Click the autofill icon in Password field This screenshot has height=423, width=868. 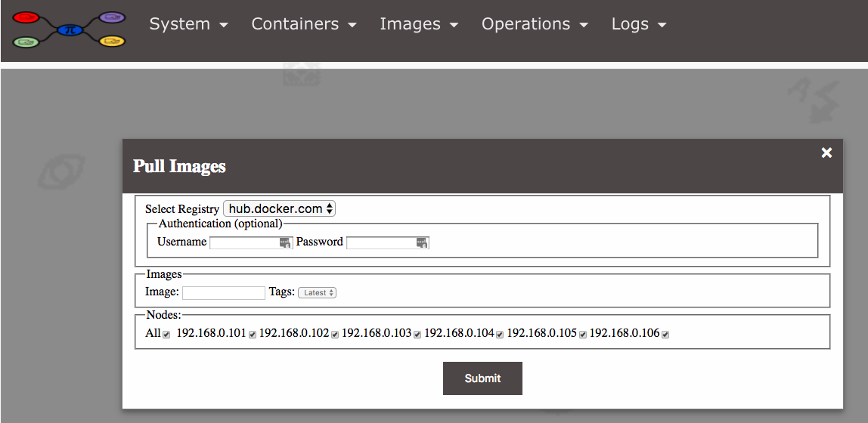[x=421, y=242]
